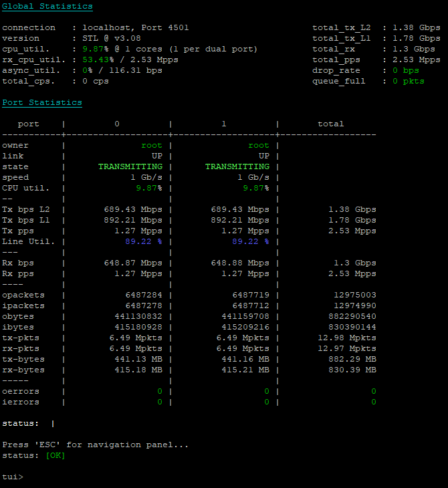Click the total_tx_L2 value 1.38 Gbps at top
Image resolution: width=448 pixels, height=488 pixels.
417,27
